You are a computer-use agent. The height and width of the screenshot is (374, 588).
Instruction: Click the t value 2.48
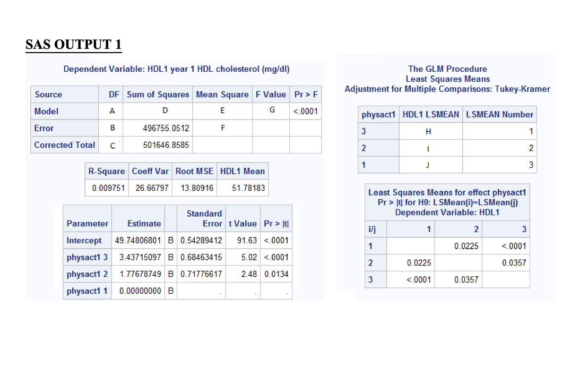249,274
